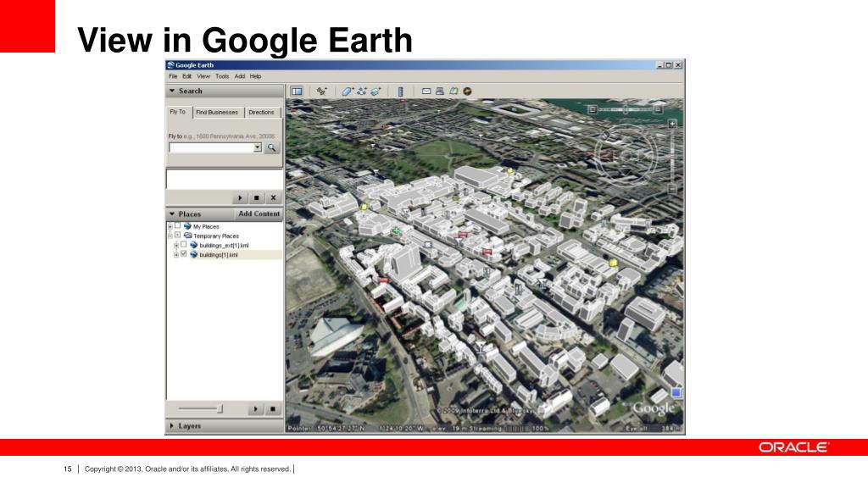Click the zoom in plus navigation control

pos(671,124)
